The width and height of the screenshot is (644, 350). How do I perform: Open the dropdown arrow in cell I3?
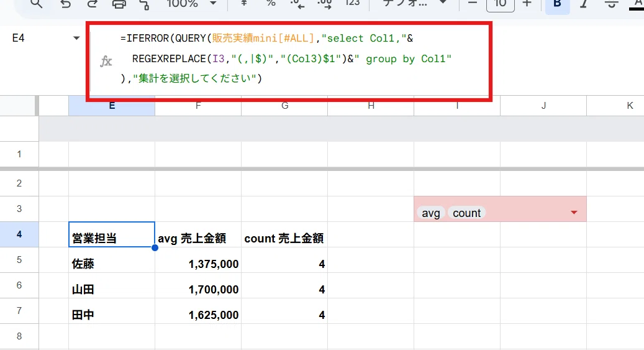click(574, 213)
